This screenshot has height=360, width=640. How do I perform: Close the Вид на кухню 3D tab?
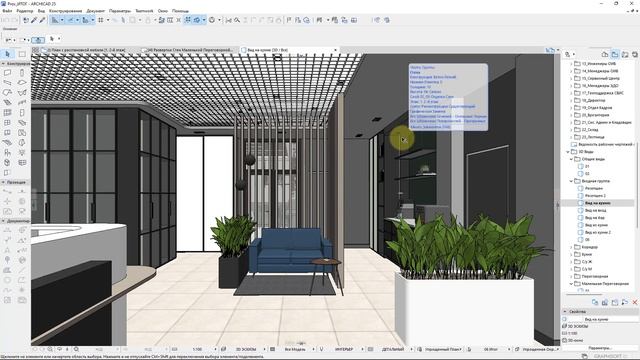(x=336, y=50)
